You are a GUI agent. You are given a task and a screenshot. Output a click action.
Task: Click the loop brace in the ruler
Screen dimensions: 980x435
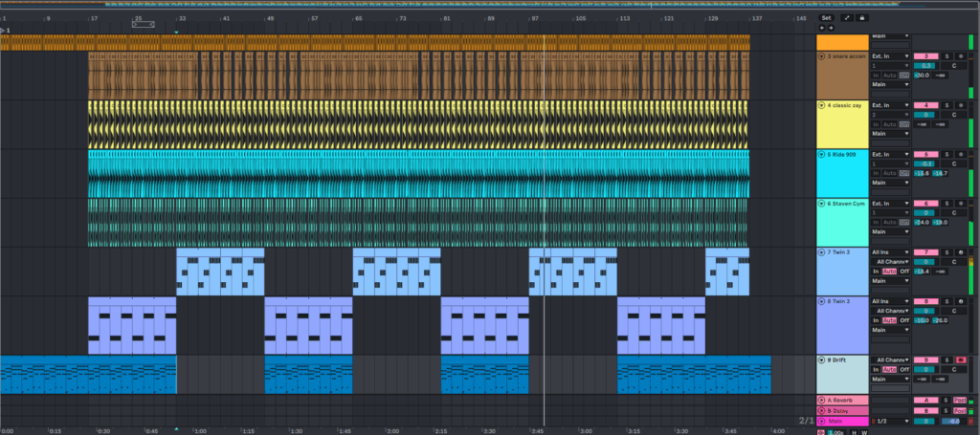point(144,23)
